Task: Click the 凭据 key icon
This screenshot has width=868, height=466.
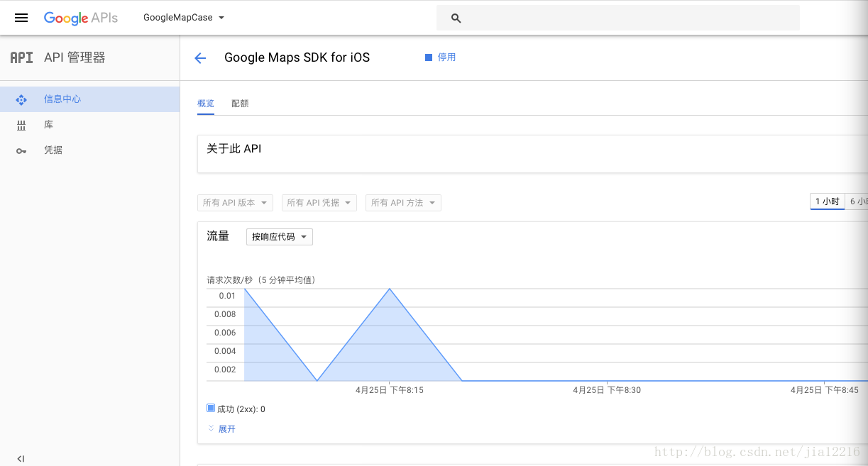Action: [x=21, y=150]
